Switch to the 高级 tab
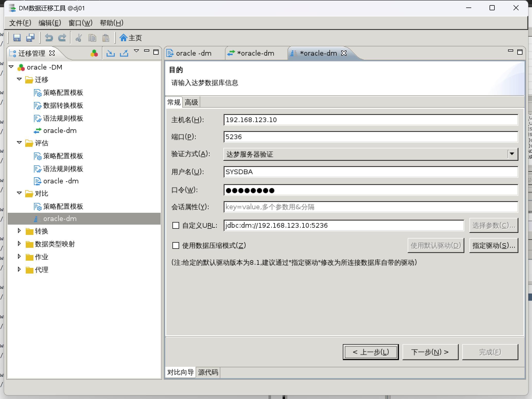 [x=191, y=103]
